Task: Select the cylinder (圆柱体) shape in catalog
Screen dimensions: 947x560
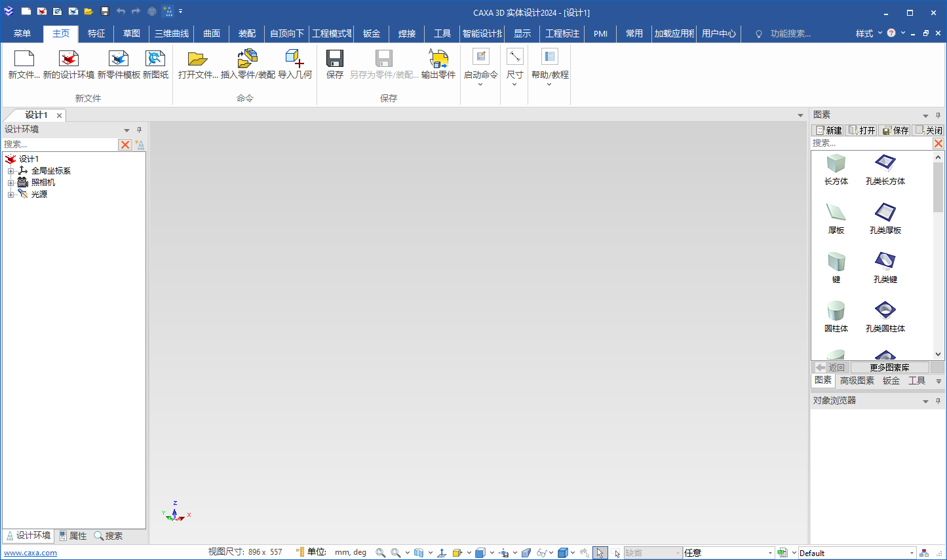Action: pyautogui.click(x=836, y=312)
